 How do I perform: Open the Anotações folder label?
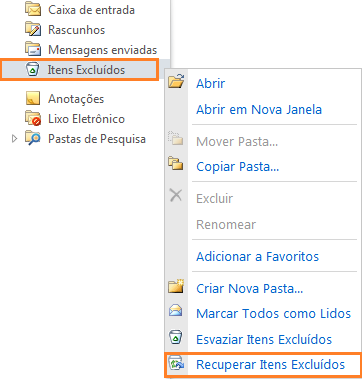76,99
